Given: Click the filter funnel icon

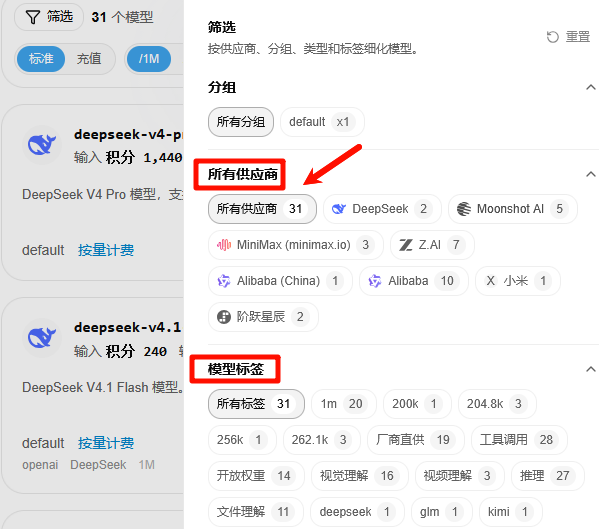Looking at the screenshot, I should click(33, 17).
